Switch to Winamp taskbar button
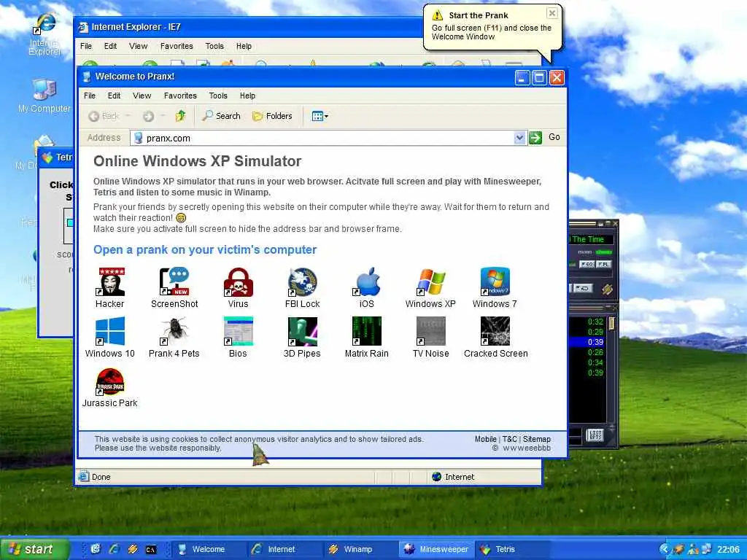This screenshot has width=747, height=560. 360,549
